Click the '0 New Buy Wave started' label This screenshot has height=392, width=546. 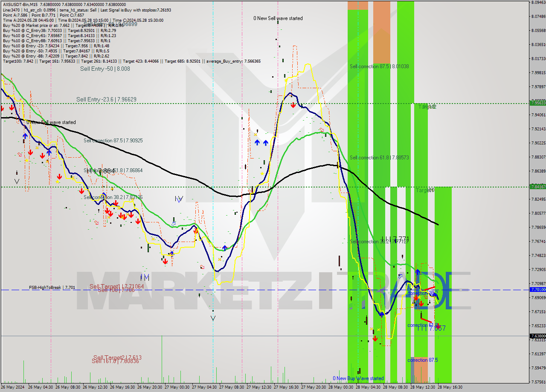[x=358, y=378]
